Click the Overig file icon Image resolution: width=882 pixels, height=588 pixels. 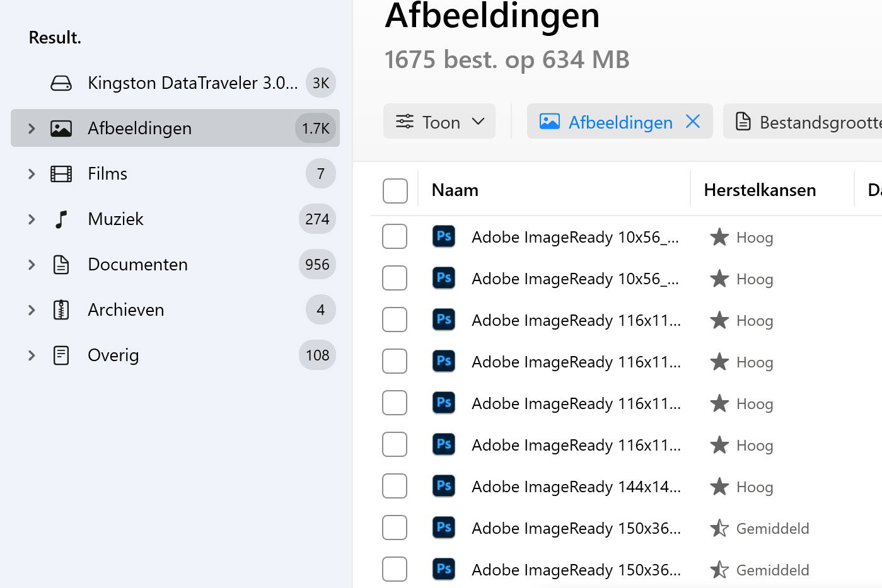[x=61, y=355]
